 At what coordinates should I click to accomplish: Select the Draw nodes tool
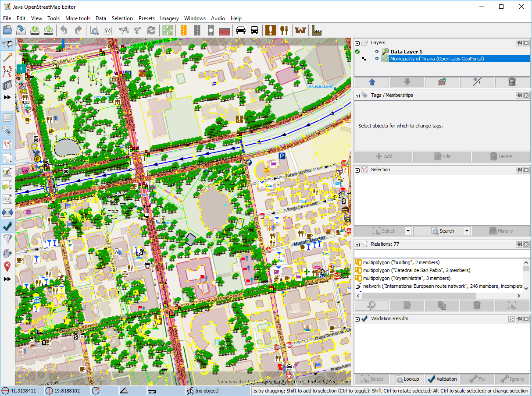[x=7, y=57]
